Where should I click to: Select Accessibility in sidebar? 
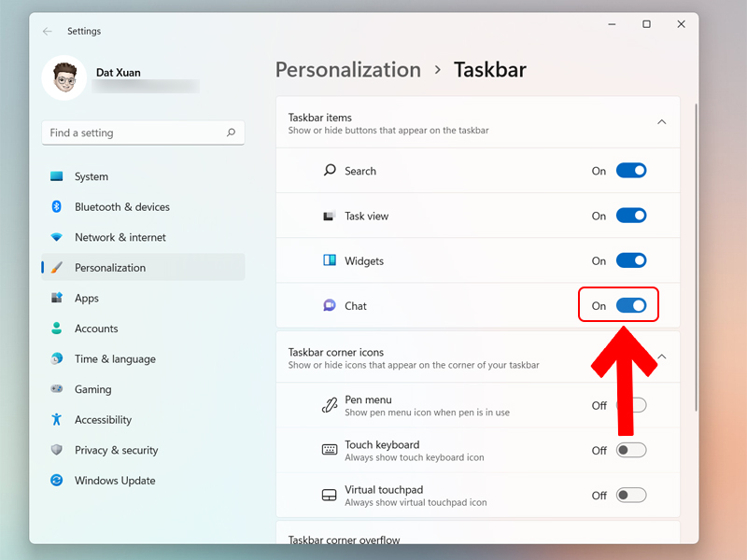[x=143, y=420]
